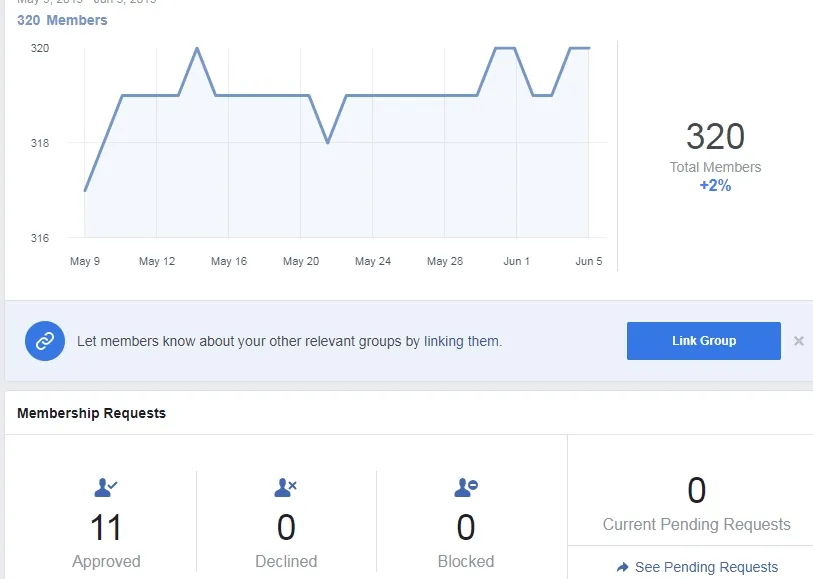The image size is (813, 579).
Task: Click the May 9 axis label on chart
Action: point(85,260)
